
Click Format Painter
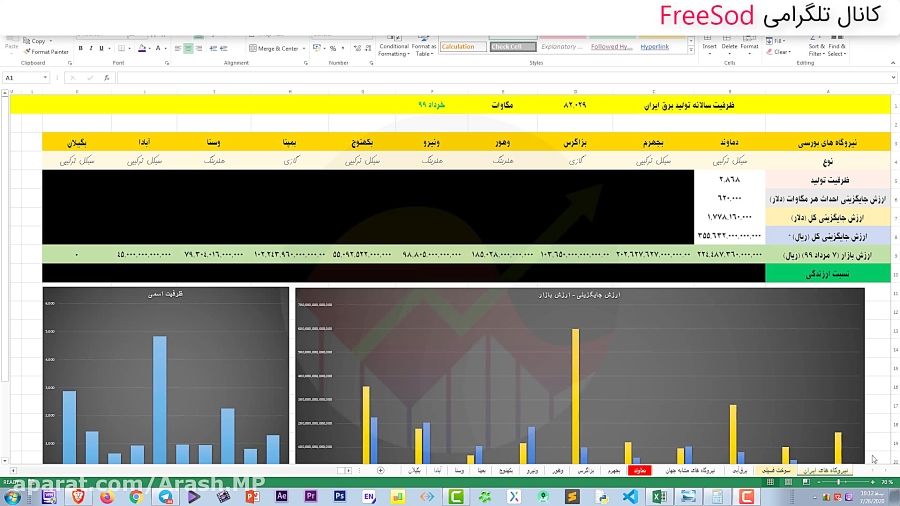(46, 52)
